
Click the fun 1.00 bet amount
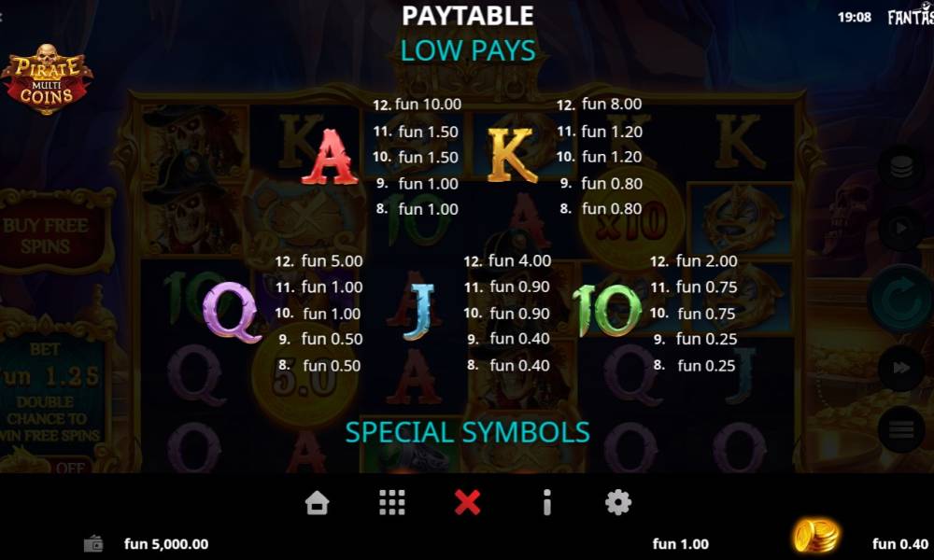680,544
